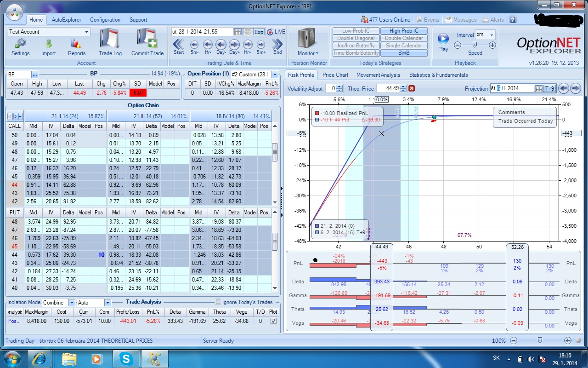
Task: Select the High Prob IC strategy
Action: (x=404, y=31)
